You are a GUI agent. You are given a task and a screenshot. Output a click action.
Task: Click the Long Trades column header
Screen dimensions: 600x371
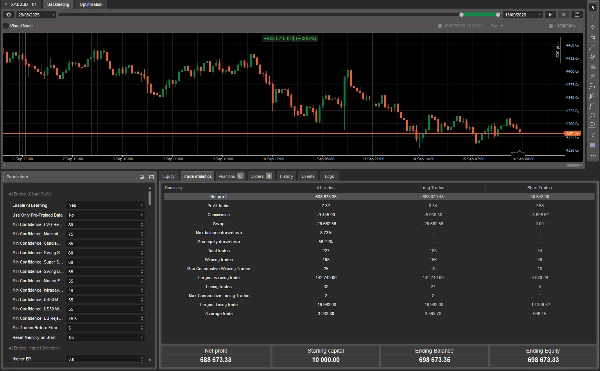point(432,188)
